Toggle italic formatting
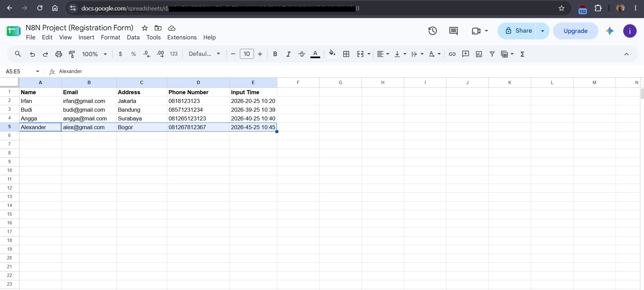Image resolution: width=644 pixels, height=290 pixels. point(288,54)
